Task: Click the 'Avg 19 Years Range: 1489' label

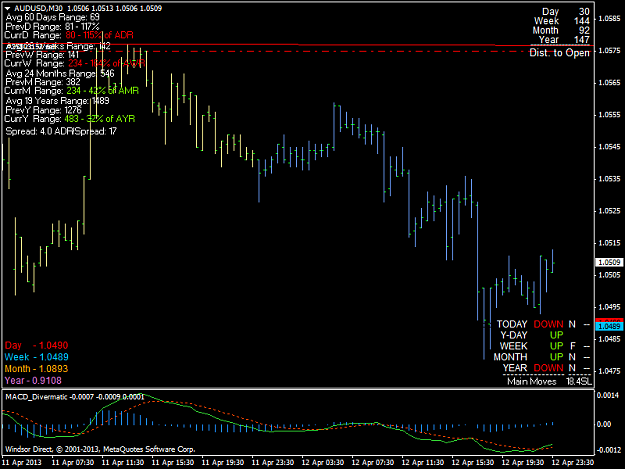Action: pyautogui.click(x=57, y=101)
